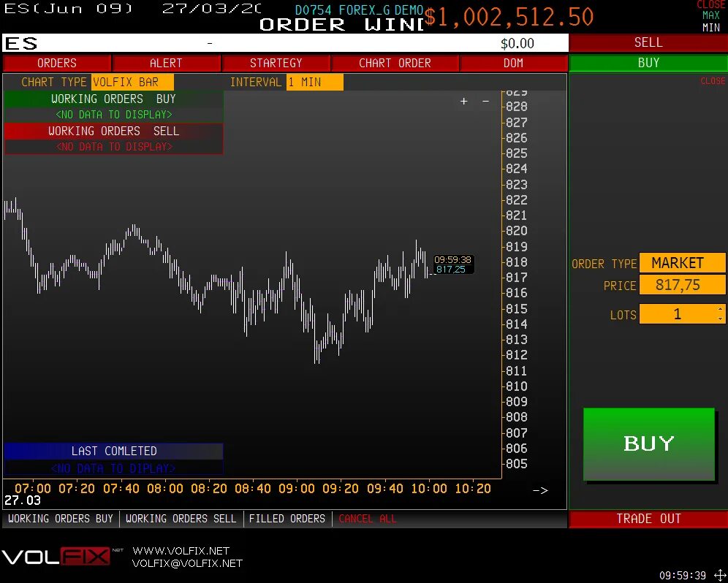The width and height of the screenshot is (728, 583).
Task: Click the 09:59:38 chart time label
Action: point(452,260)
